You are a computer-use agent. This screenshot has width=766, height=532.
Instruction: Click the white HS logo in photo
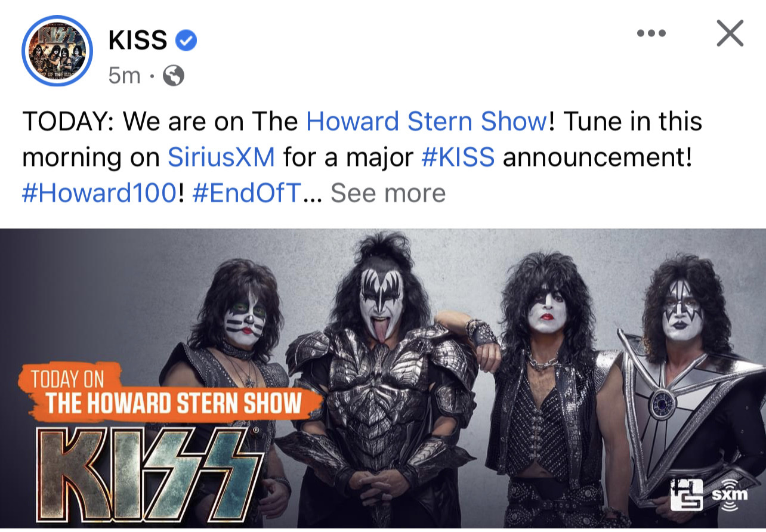[x=686, y=494]
